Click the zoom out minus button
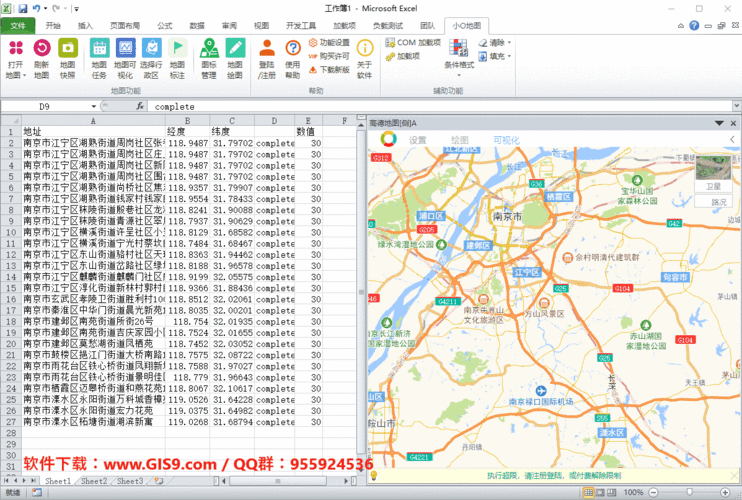Image resolution: width=742 pixels, height=500 pixels. (x=653, y=492)
